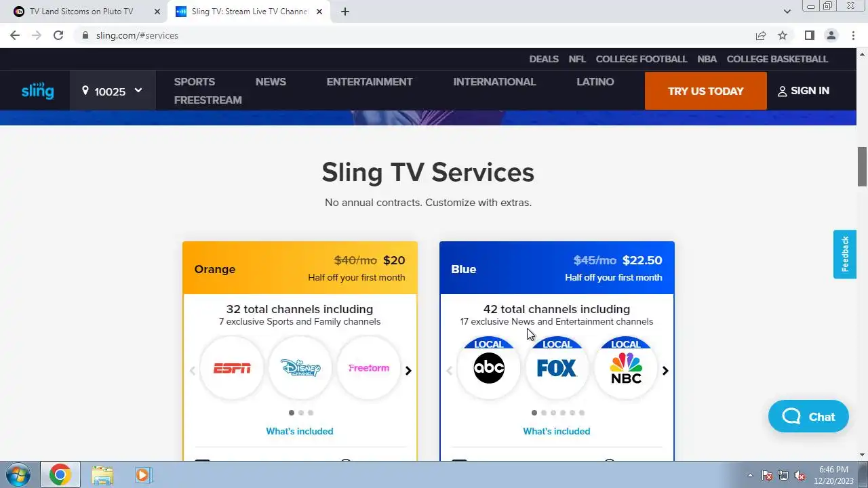Click the Blue plan header

click(557, 268)
